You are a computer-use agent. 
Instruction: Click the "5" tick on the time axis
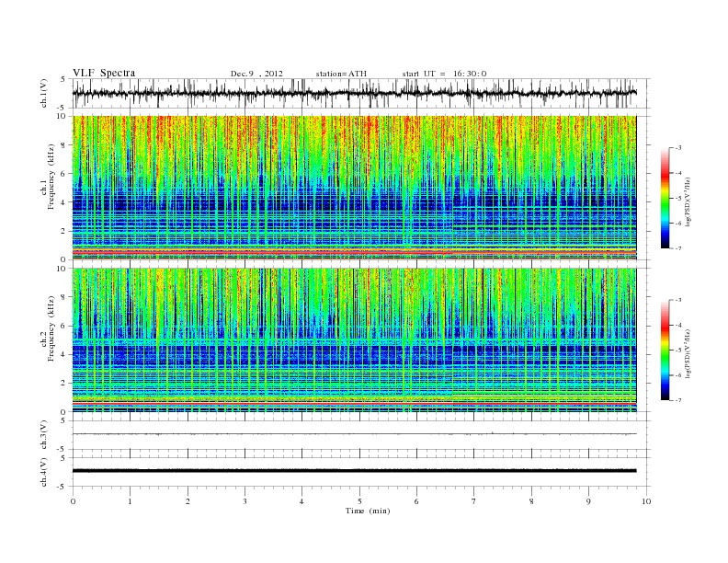point(359,501)
